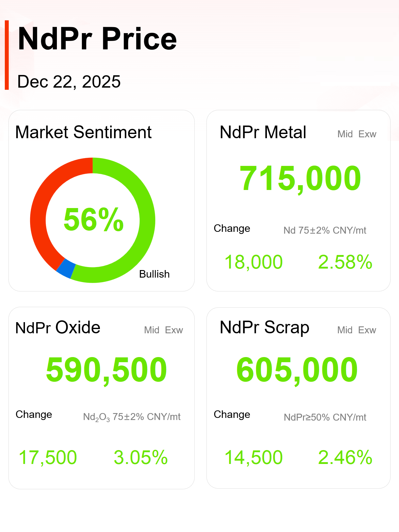Viewport: 399px width, 532px height.
Task: Click the 14,500 change value for Scrap
Action: click(x=254, y=457)
